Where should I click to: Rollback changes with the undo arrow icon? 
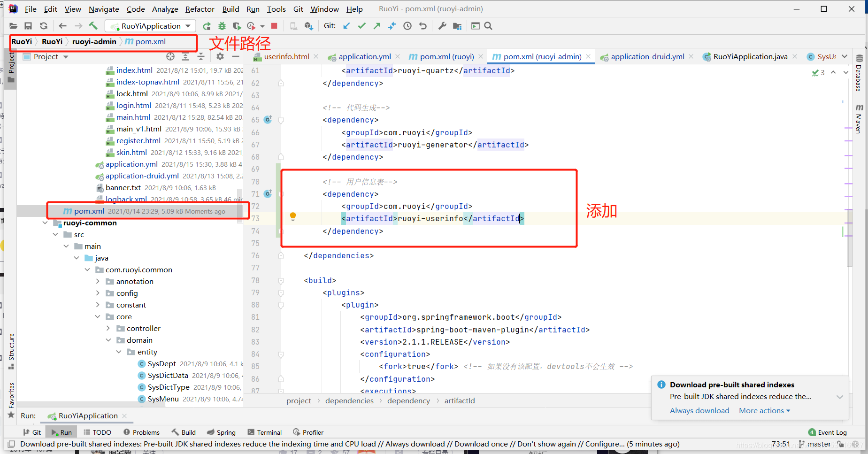pos(423,26)
